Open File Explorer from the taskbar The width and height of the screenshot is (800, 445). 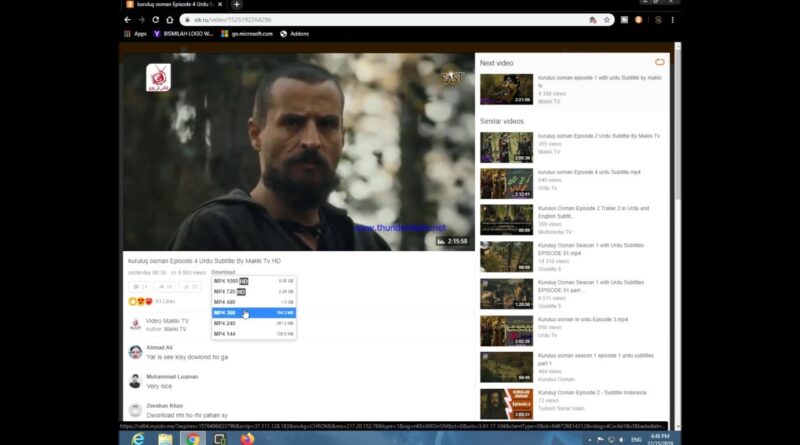tap(165, 439)
